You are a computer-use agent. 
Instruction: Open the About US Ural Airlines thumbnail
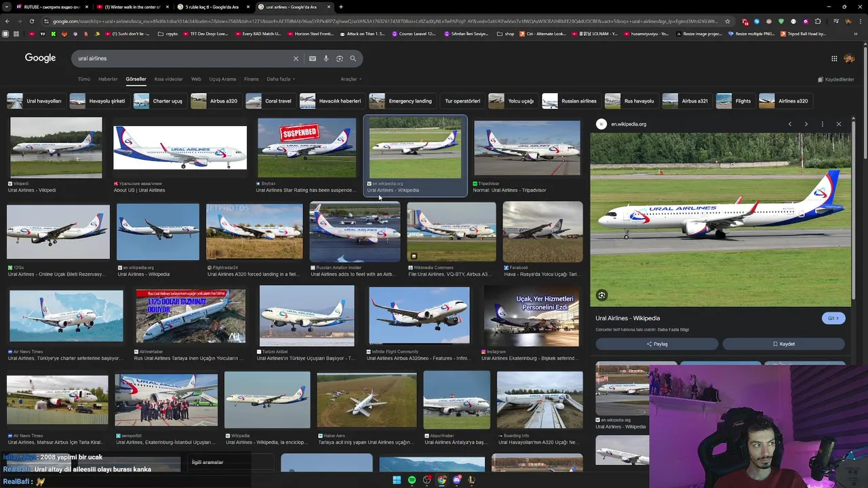(180, 148)
